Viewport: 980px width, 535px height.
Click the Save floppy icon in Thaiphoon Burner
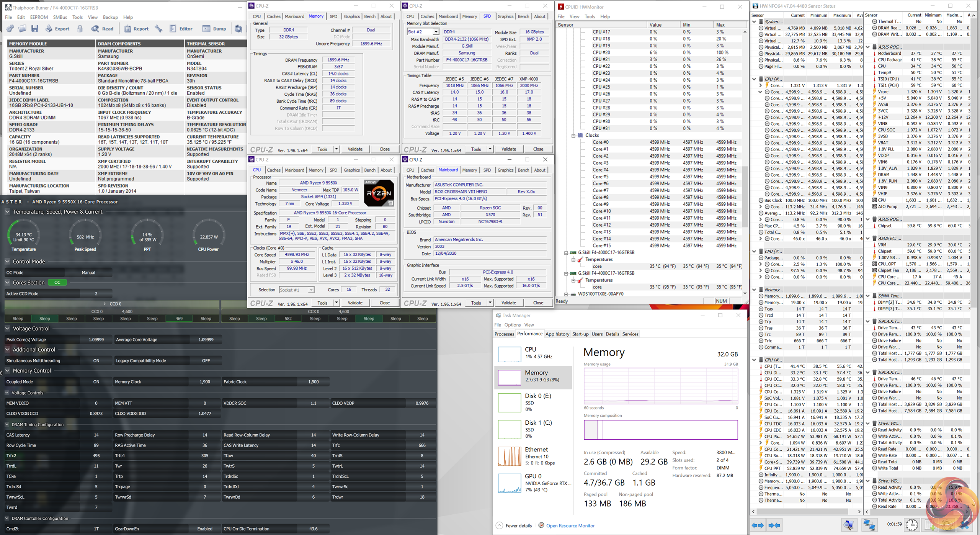pos(35,29)
